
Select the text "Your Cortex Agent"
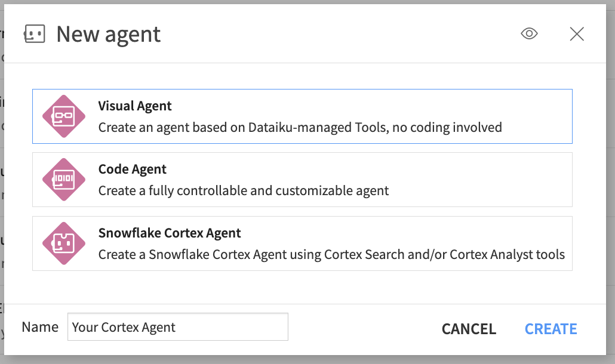pyautogui.click(x=122, y=327)
